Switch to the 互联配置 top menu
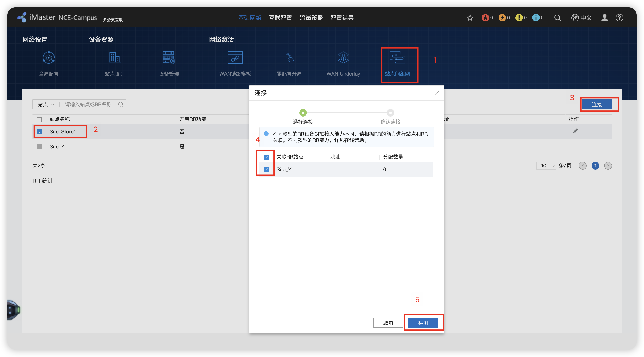Image resolution: width=644 pixels, height=357 pixels. (280, 18)
